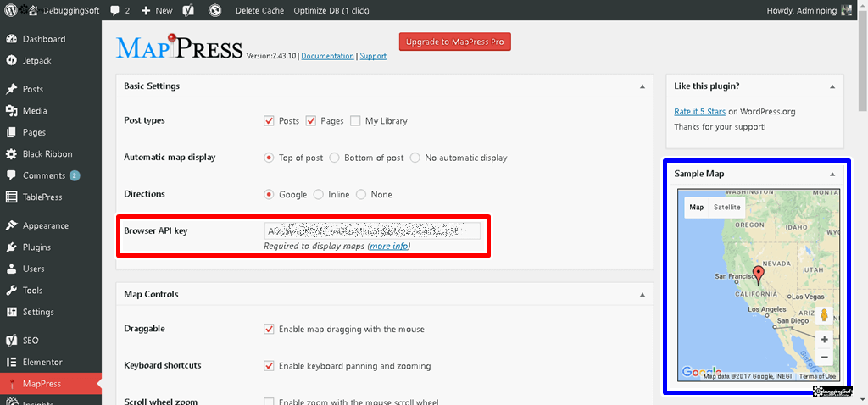Select Inline directions radio option
Viewport: 868px width, 405px height.
pyautogui.click(x=319, y=195)
